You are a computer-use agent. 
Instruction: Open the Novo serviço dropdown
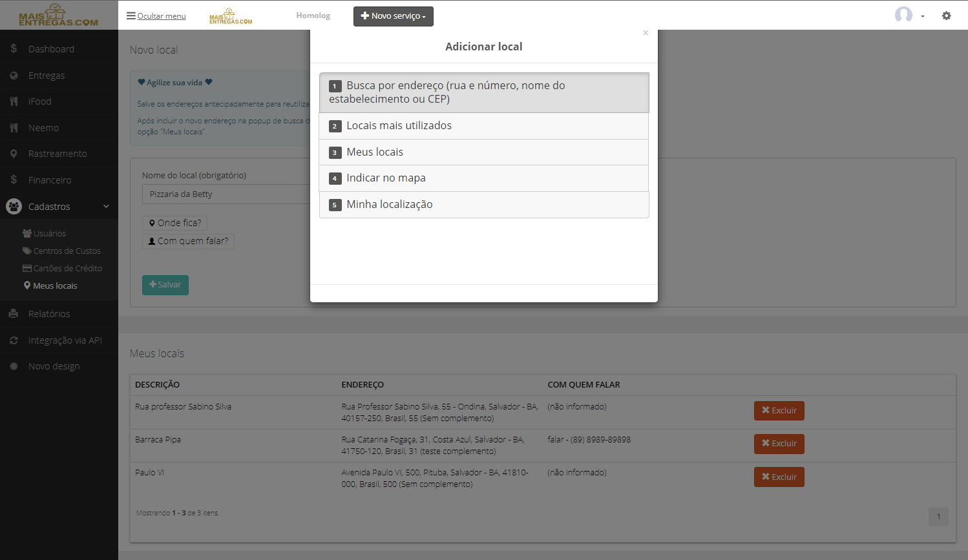(x=393, y=16)
